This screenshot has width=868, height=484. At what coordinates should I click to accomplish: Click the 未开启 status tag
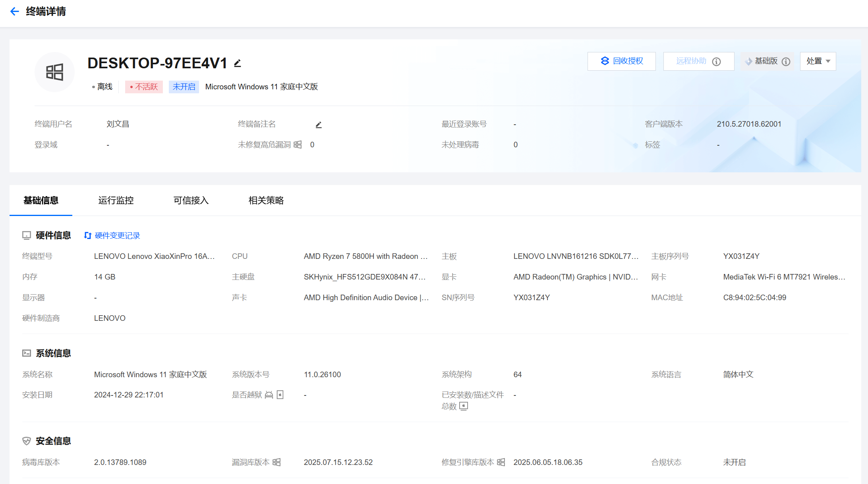(x=184, y=87)
